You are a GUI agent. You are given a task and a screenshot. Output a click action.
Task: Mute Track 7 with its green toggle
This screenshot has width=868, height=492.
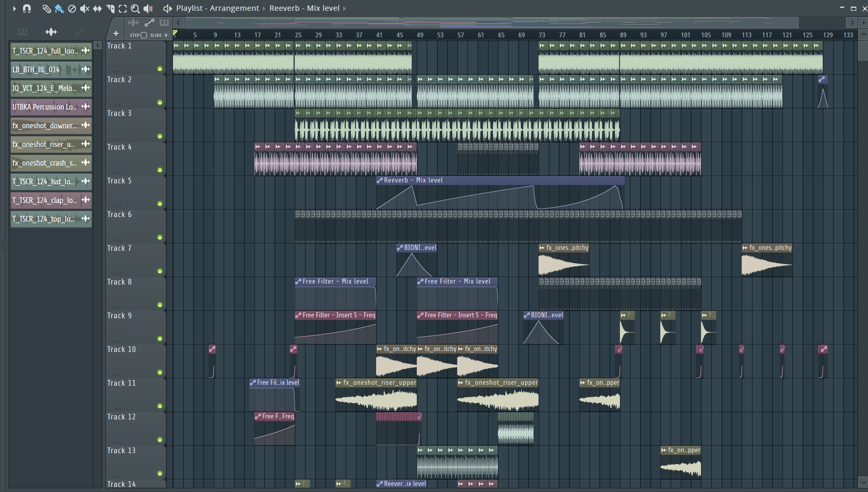(x=160, y=271)
